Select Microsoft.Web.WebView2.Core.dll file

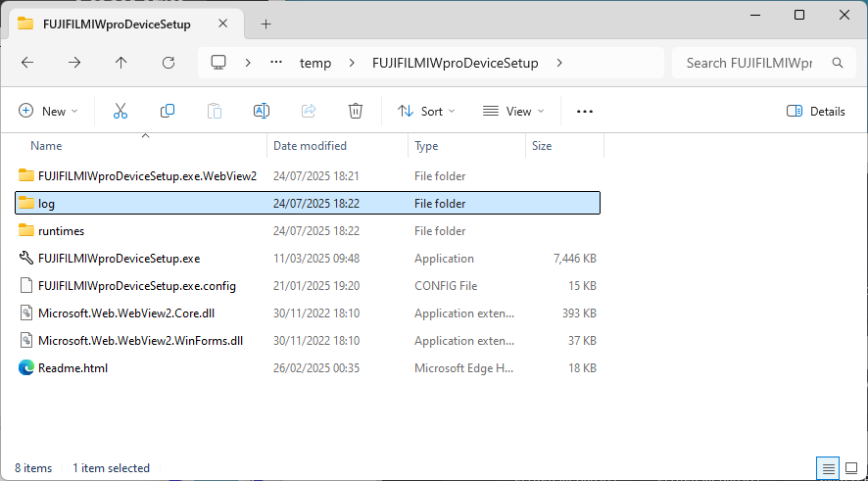pyautogui.click(x=308, y=313)
